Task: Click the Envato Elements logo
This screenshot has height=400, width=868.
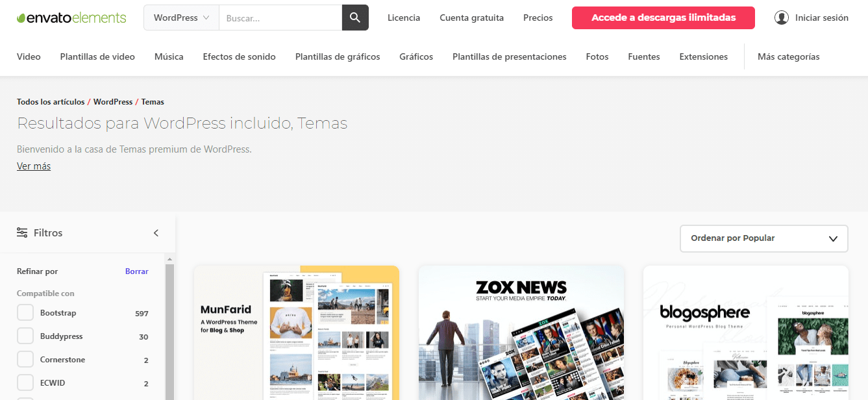Action: coord(71,18)
